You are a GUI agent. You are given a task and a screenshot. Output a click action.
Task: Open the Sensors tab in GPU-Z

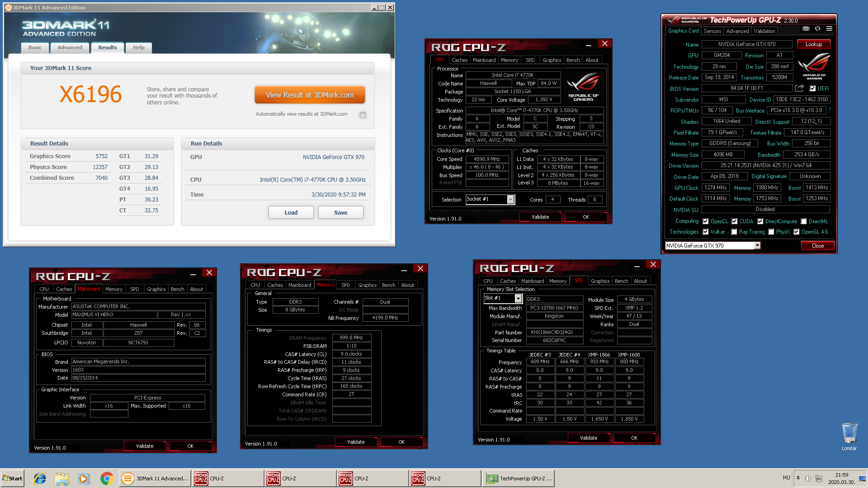712,31
